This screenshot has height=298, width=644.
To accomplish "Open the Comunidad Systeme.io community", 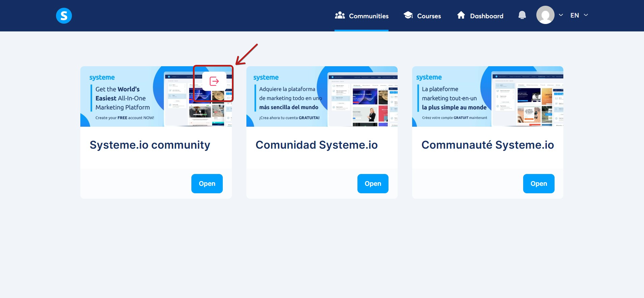I will (x=373, y=183).
